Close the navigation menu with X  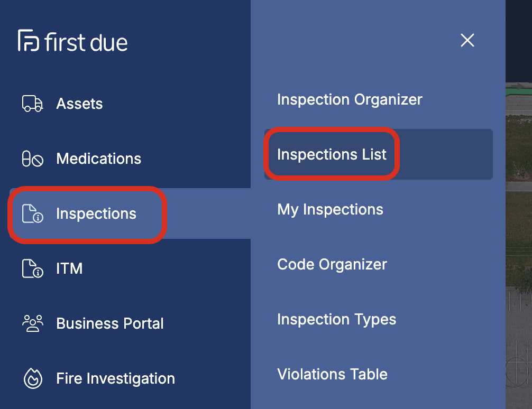point(467,40)
